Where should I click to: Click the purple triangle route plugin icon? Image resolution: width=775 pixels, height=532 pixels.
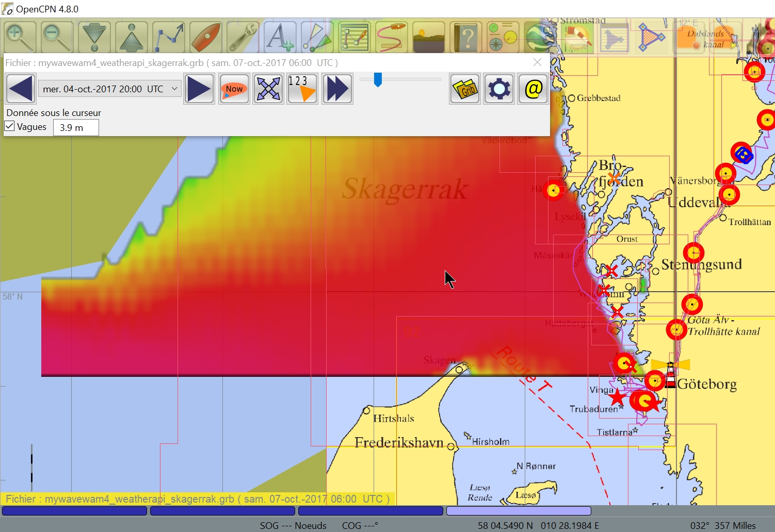tap(615, 37)
